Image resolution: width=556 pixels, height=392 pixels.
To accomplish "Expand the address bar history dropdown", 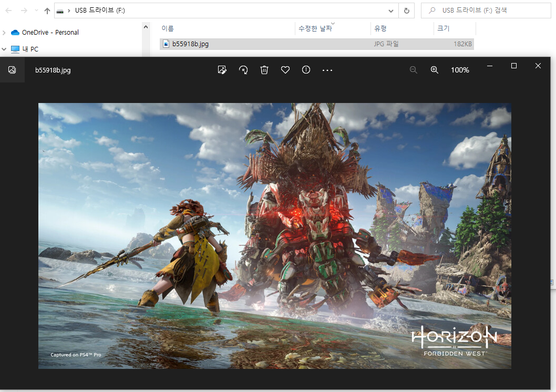I will tap(391, 11).
